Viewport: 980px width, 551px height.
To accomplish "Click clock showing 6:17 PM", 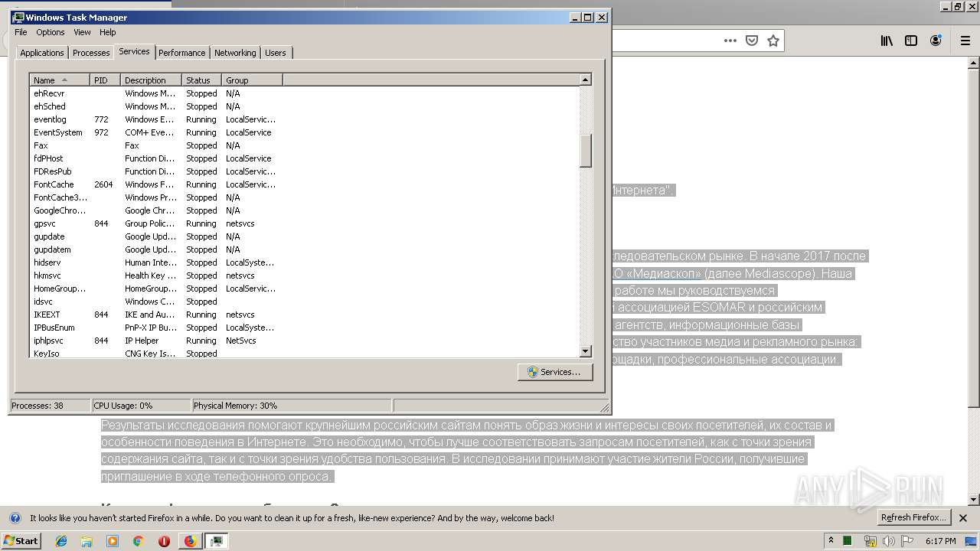I will pos(940,541).
